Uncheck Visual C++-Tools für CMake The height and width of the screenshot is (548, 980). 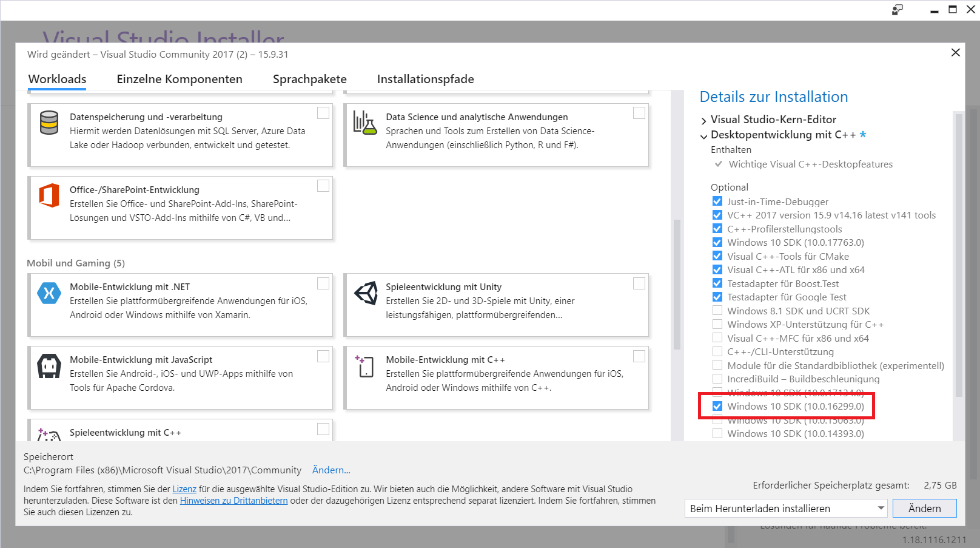click(717, 256)
